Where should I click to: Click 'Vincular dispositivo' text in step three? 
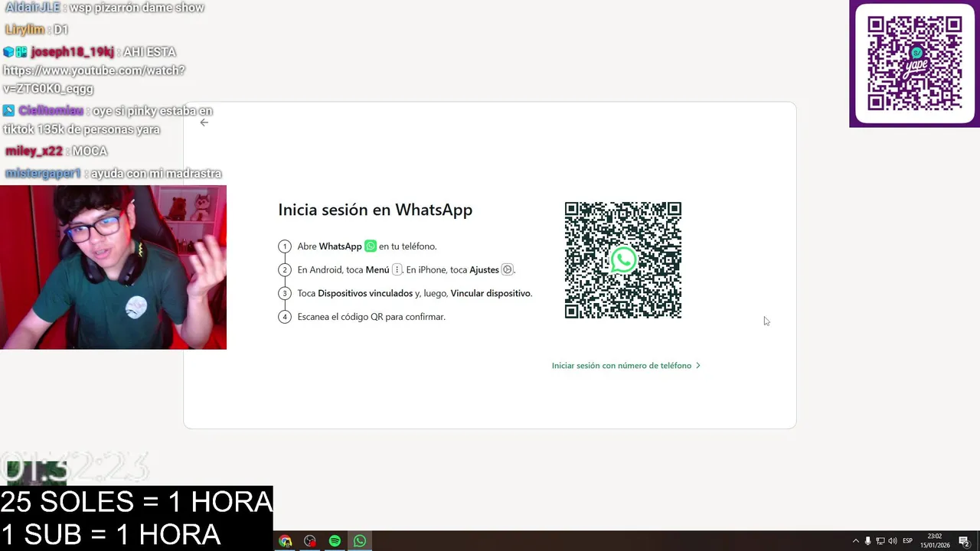coord(491,293)
